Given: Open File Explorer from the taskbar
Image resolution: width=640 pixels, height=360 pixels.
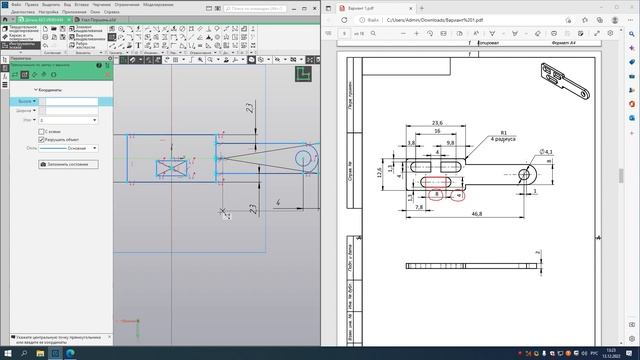Looking at the screenshot, I should pyautogui.click(x=40, y=353).
